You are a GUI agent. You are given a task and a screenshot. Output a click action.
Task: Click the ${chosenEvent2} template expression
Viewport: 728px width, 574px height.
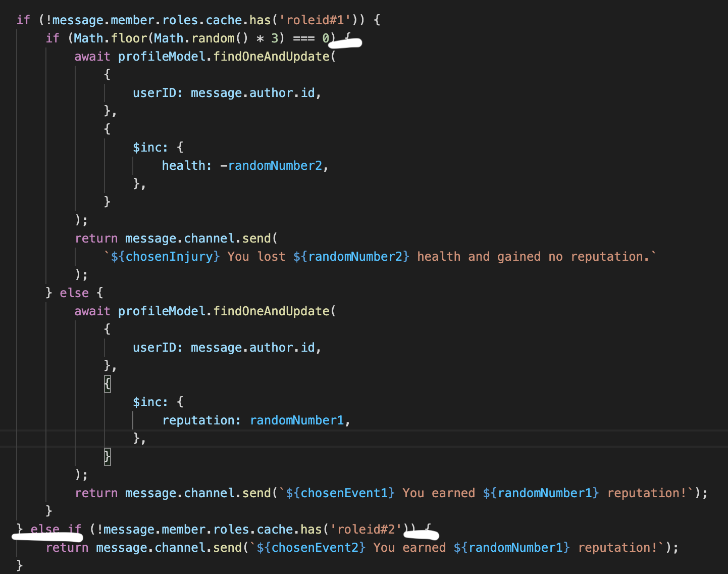pos(311,548)
